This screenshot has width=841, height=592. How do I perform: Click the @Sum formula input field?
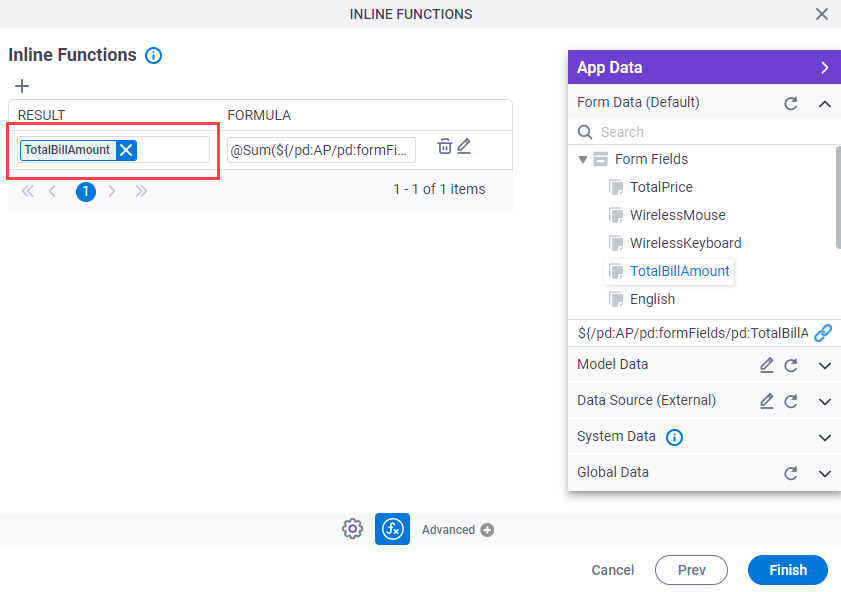321,150
